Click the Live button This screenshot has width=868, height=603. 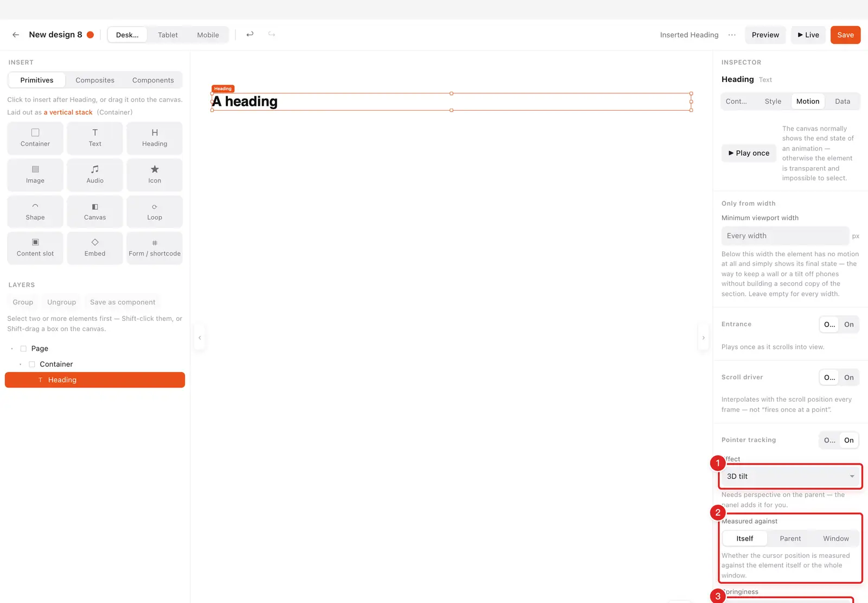[808, 35]
